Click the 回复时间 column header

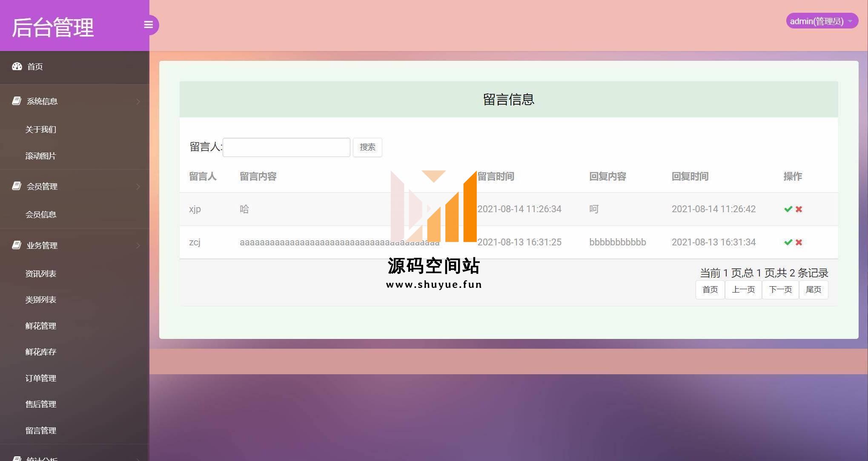click(690, 176)
